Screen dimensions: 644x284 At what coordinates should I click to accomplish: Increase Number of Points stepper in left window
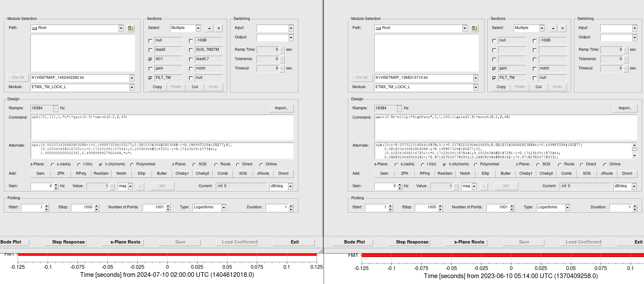pos(168,206)
